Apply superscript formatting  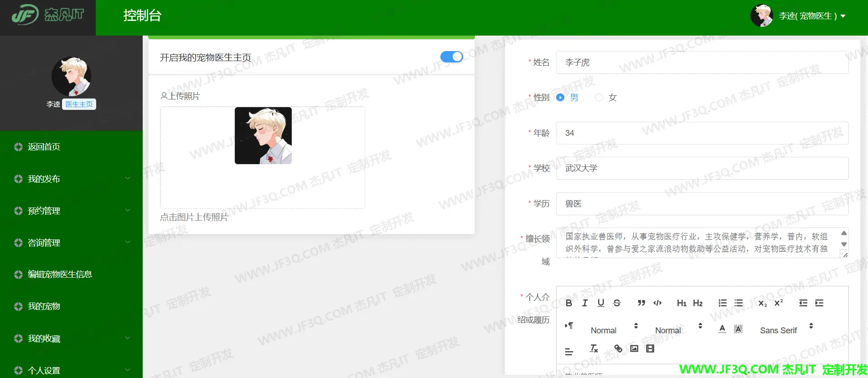pyautogui.click(x=779, y=303)
